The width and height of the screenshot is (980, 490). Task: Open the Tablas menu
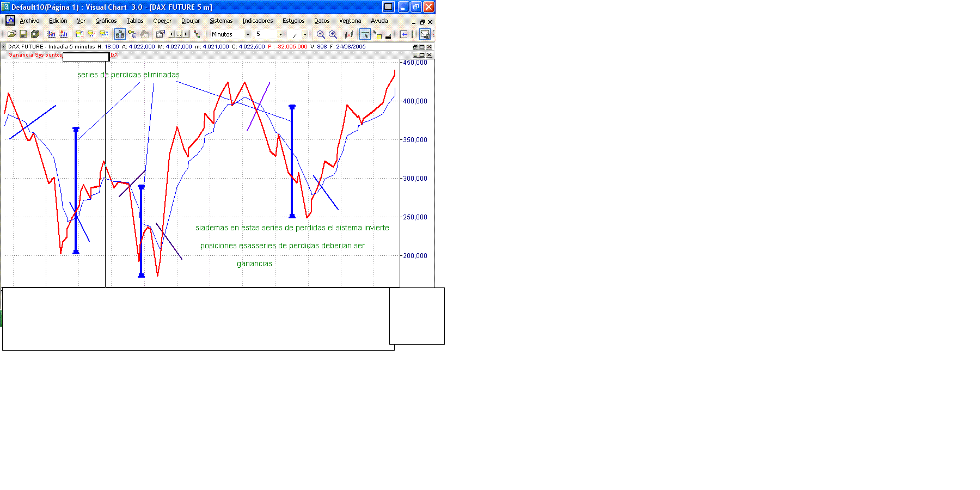[x=135, y=21]
